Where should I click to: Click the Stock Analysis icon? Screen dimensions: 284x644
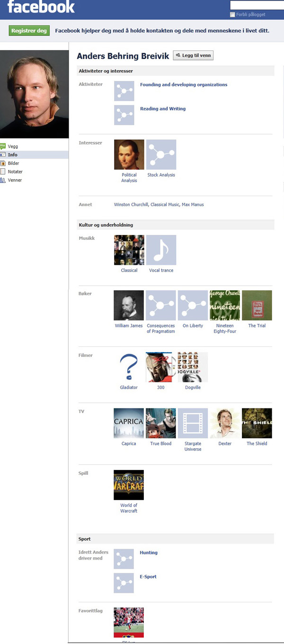161,154
